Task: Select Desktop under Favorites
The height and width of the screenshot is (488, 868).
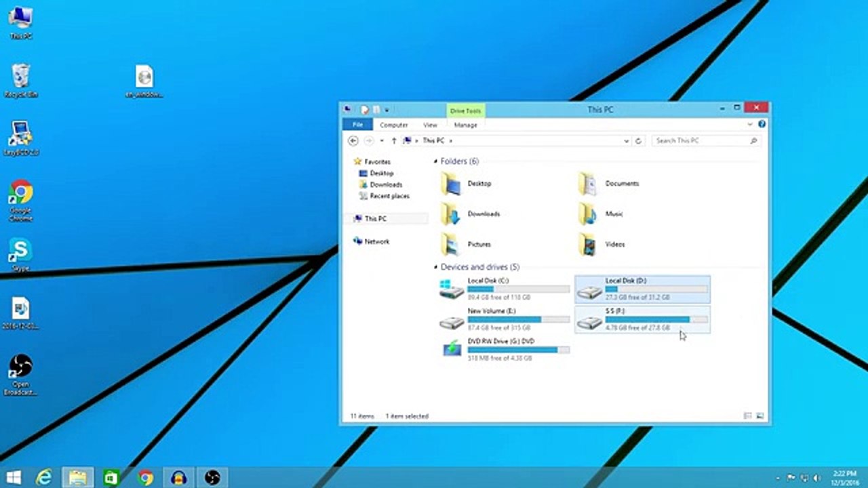Action: tap(381, 174)
